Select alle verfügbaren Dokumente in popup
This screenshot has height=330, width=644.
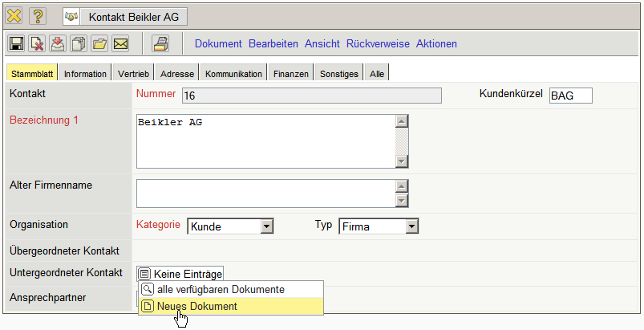pyautogui.click(x=221, y=289)
